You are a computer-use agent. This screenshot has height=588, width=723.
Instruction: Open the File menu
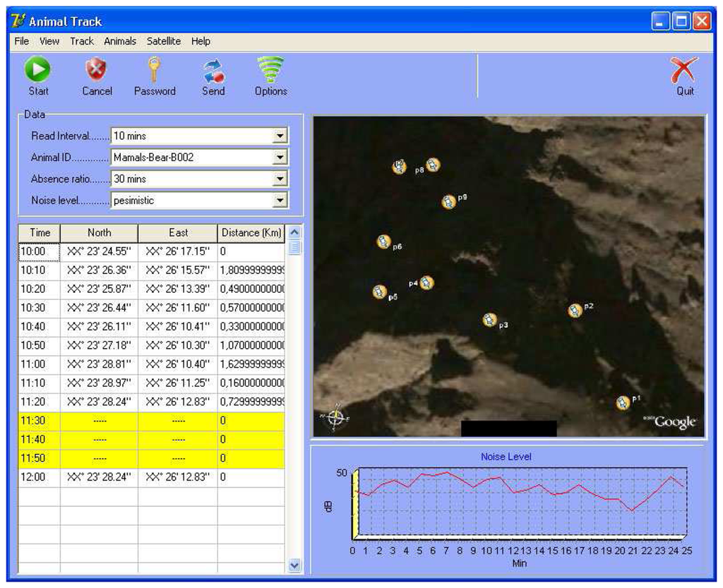point(22,41)
